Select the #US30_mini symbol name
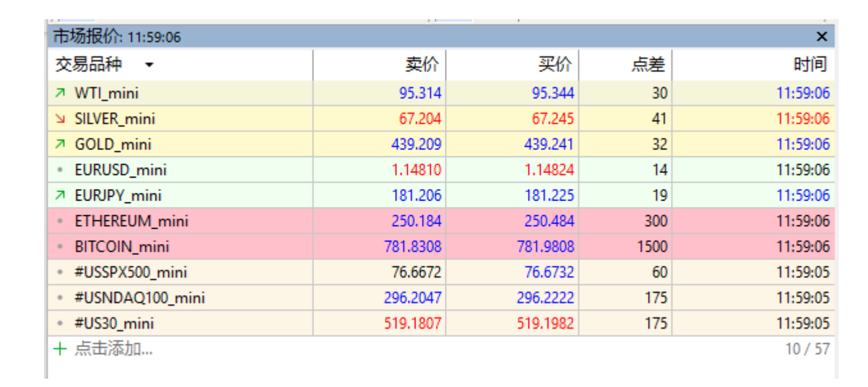 [x=114, y=323]
